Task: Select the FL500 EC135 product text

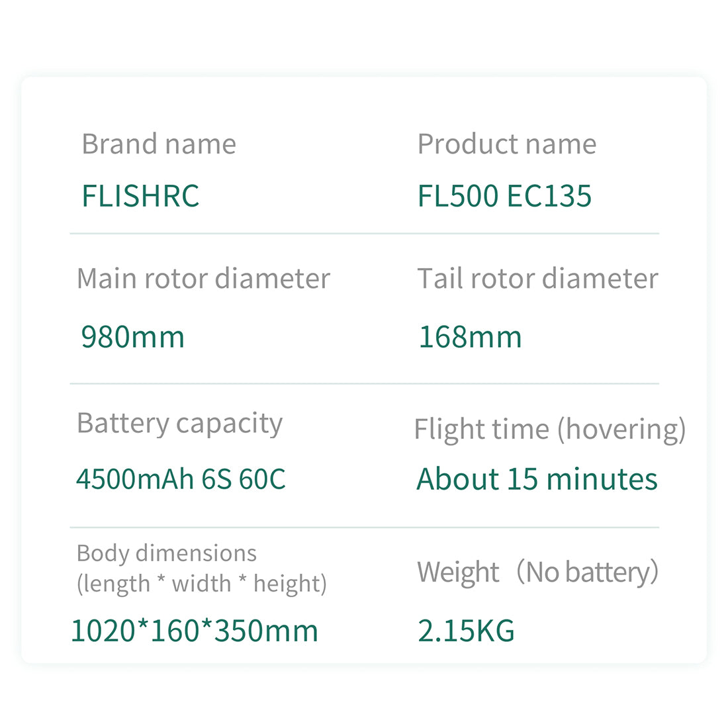Action: point(504,196)
